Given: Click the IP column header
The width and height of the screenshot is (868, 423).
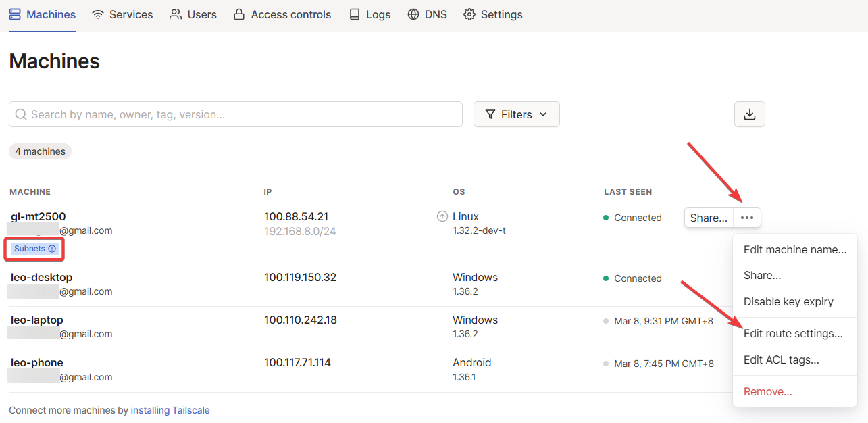Looking at the screenshot, I should pyautogui.click(x=267, y=192).
